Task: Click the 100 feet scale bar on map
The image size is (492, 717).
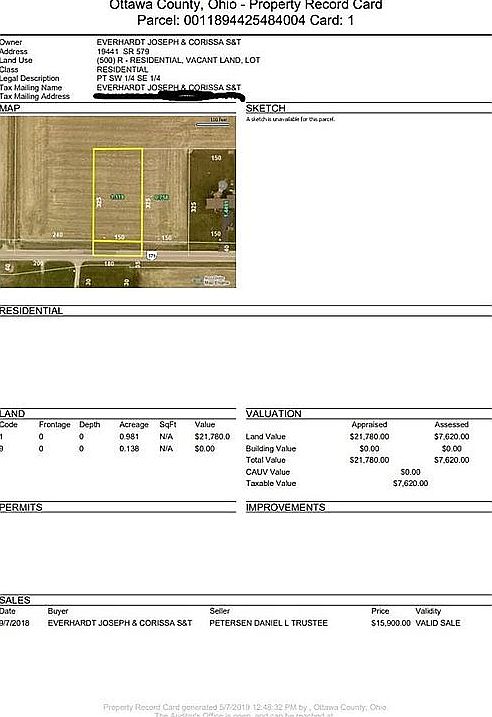Action: [x=213, y=123]
